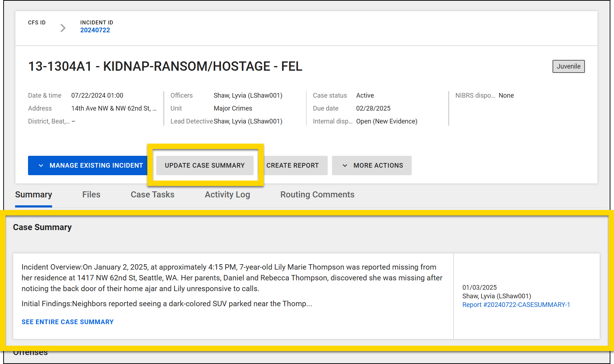This screenshot has width=614, height=364.
Task: Click the See Entire Case Summary link
Action: pyautogui.click(x=68, y=322)
